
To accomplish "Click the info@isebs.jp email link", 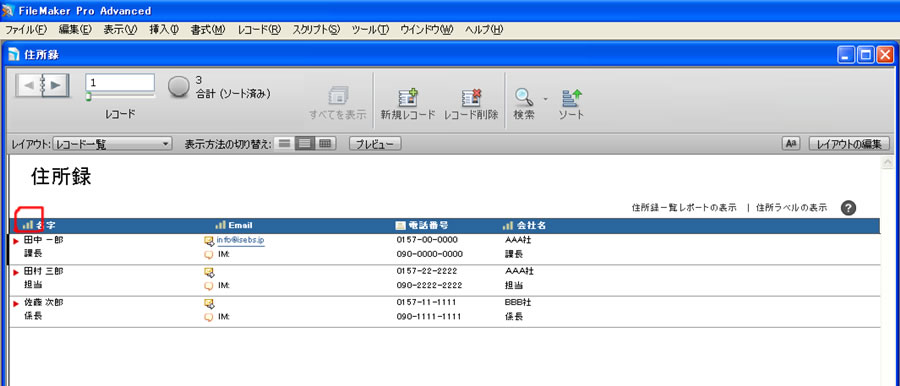I will tap(240, 240).
